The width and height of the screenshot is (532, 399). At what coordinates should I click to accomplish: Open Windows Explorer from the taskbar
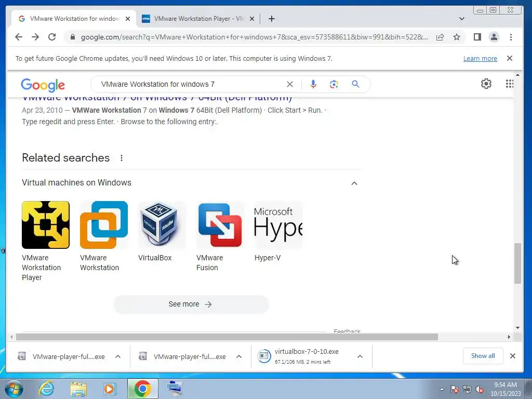(x=78, y=389)
